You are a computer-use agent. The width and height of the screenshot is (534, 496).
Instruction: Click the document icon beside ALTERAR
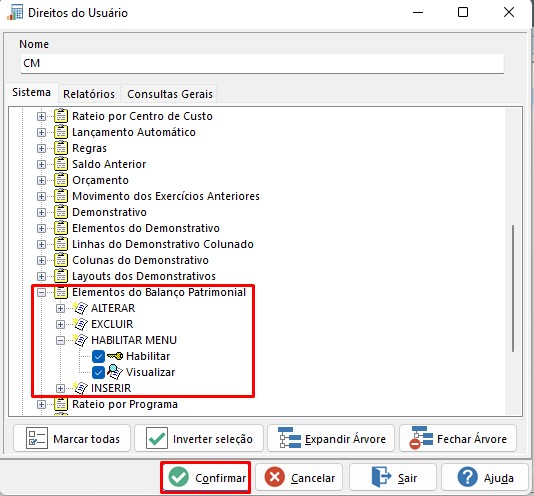(x=80, y=308)
